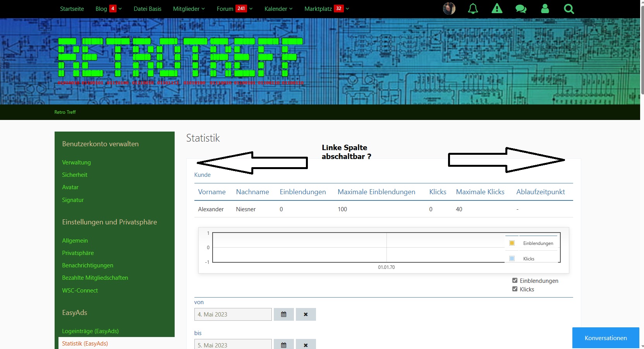Click the Konversationen button

[x=605, y=338]
